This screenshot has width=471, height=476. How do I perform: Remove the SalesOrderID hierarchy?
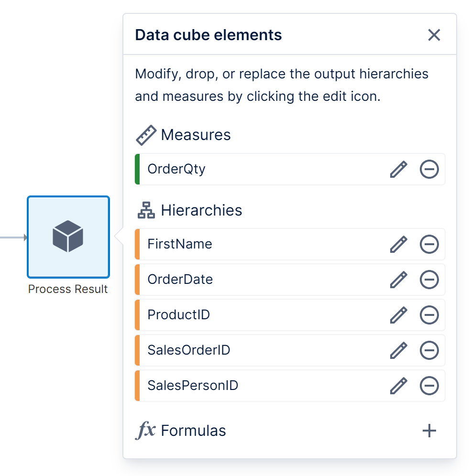point(429,350)
